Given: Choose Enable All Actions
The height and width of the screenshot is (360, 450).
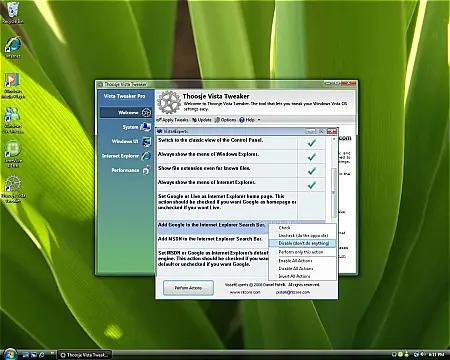Looking at the screenshot, I should pos(302,261).
